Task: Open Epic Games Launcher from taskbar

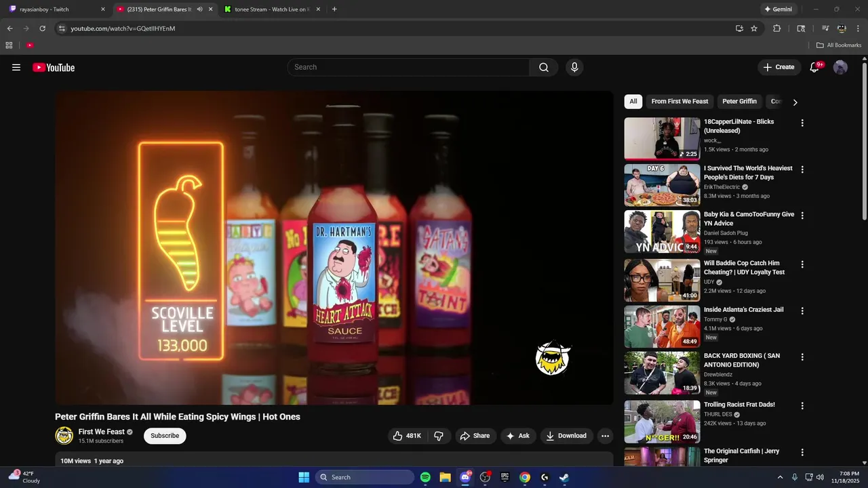Action: tap(505, 477)
